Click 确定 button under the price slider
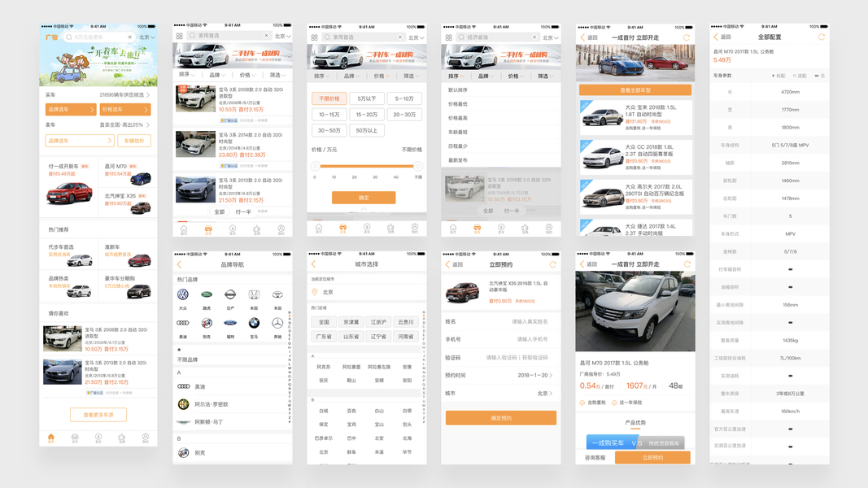 [x=364, y=198]
